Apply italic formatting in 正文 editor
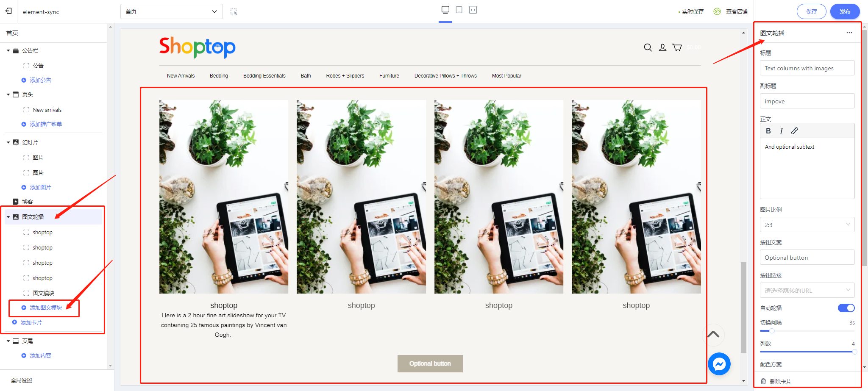 [782, 131]
